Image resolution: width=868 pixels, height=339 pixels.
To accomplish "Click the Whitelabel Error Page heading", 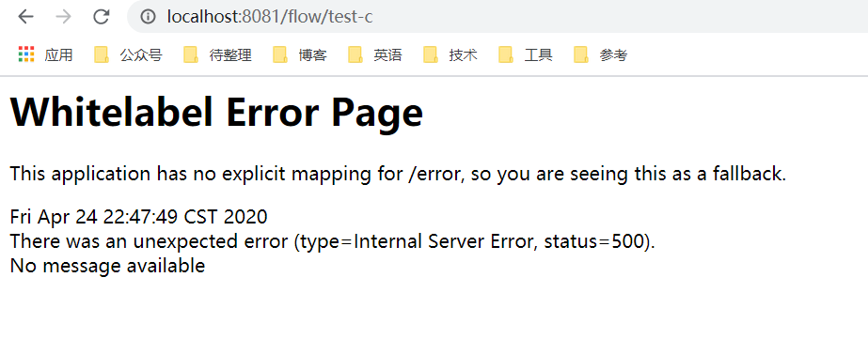I will 216,113.
